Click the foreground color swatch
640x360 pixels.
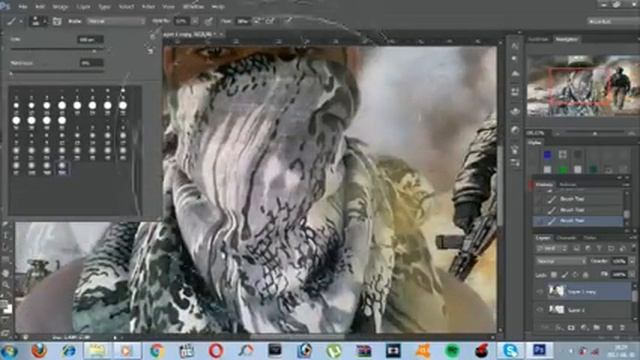4,304
